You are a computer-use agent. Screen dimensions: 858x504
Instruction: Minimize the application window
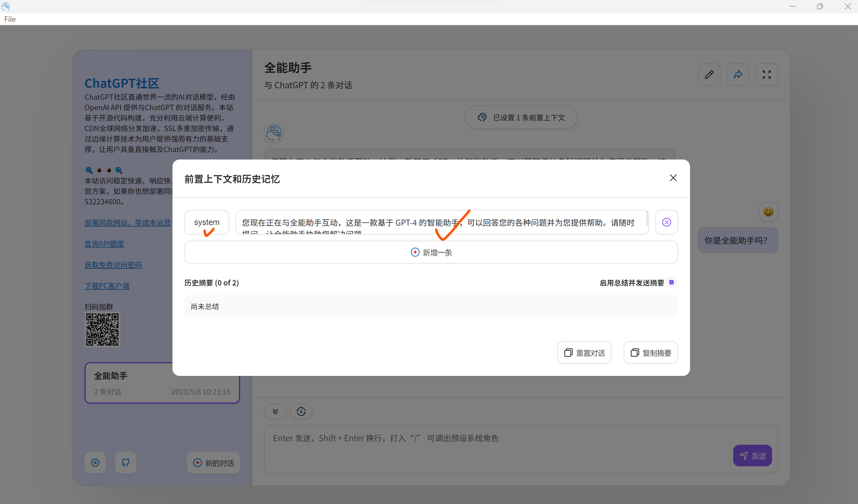coord(792,6)
